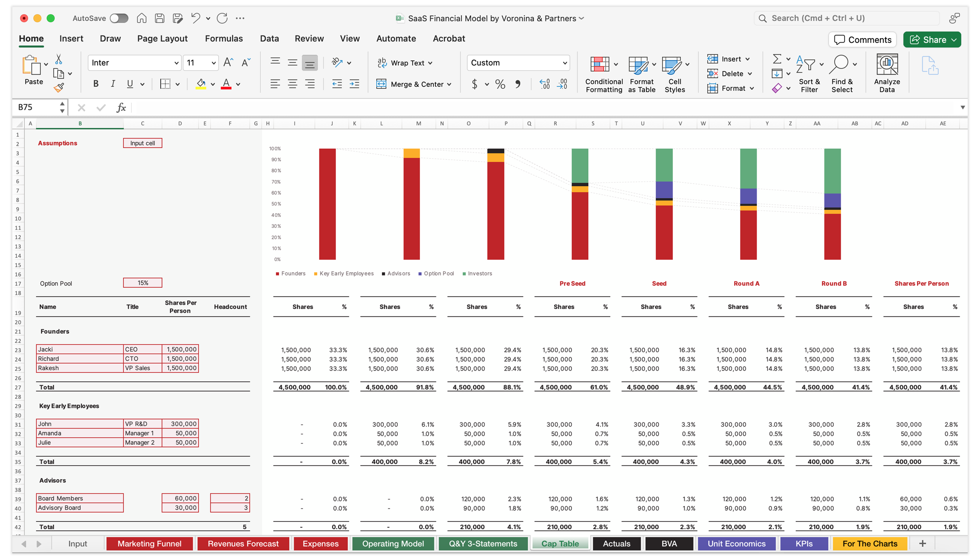The image size is (980, 560).
Task: Click the Paste clipboard icon
Action: point(31,64)
